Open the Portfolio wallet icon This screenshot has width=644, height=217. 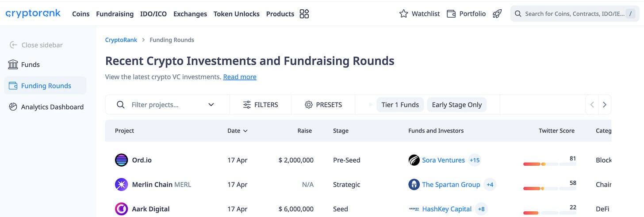point(451,14)
